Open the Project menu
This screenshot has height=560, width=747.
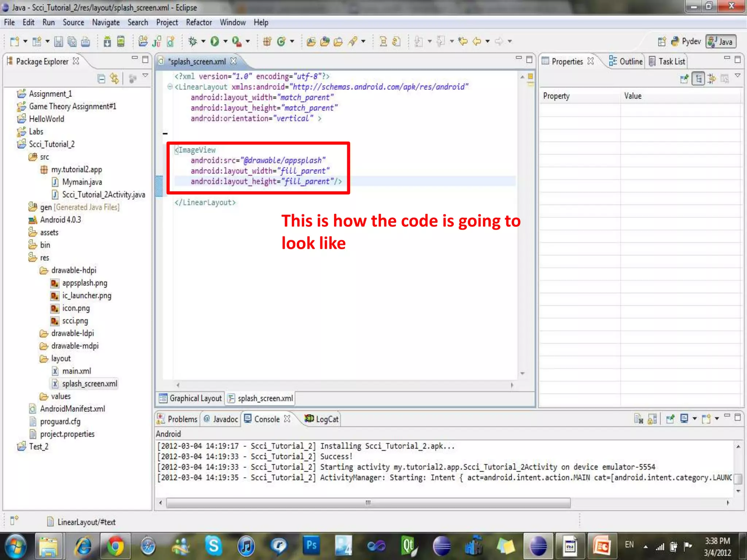167,23
